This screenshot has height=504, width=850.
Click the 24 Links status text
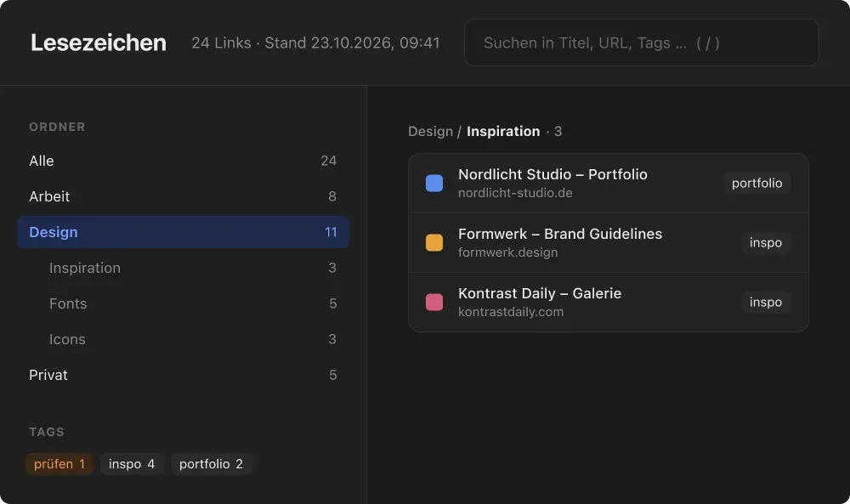coord(315,42)
